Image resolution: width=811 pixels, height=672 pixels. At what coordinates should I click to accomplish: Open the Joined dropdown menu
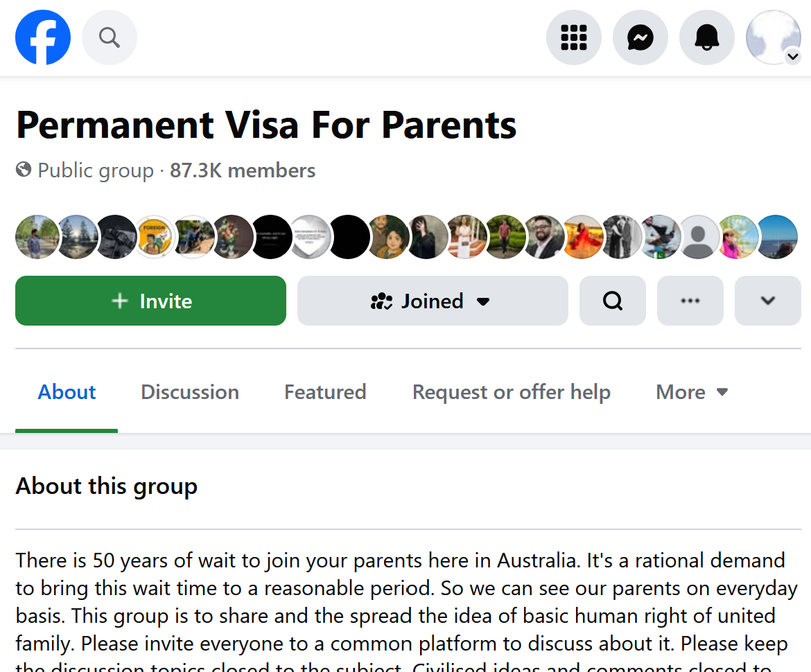pyautogui.click(x=433, y=301)
